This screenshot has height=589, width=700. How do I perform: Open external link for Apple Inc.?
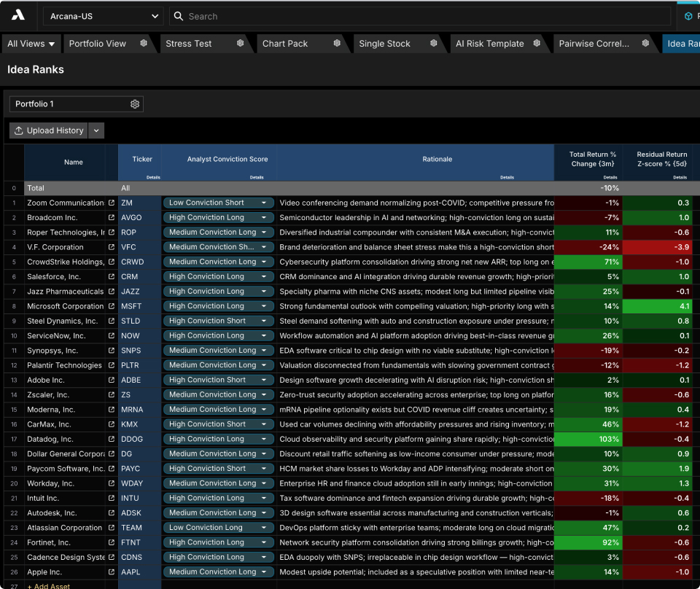coord(111,572)
